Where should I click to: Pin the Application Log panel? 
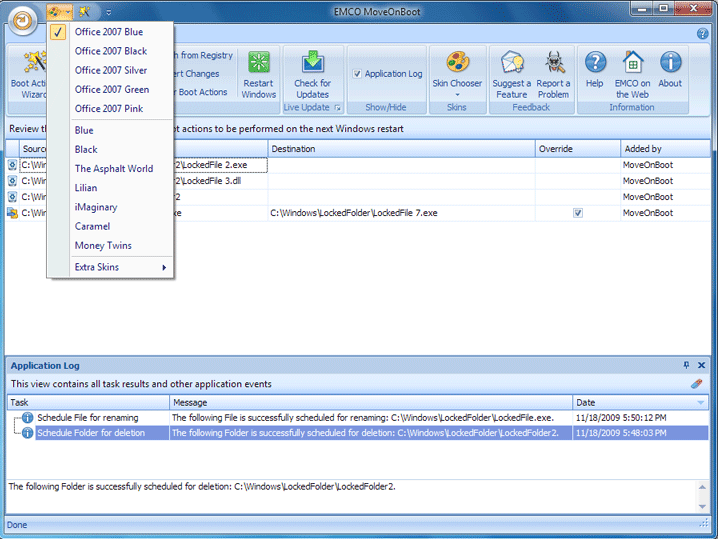click(x=686, y=365)
